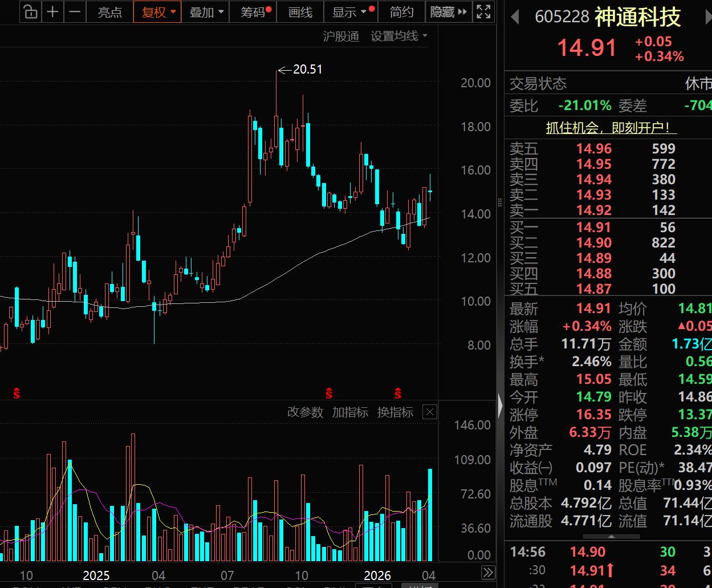This screenshot has width=712, height=588.
Task: Click the 委比 value -21.01%
Action: coord(585,106)
